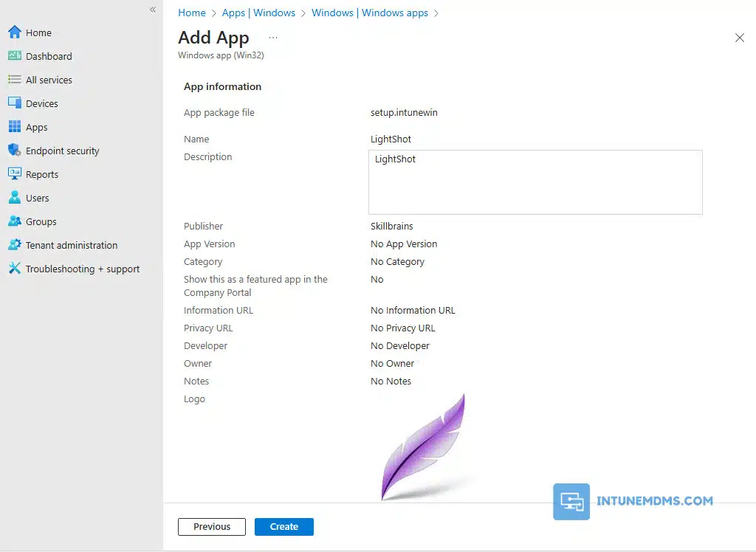The width and height of the screenshot is (756, 552).
Task: Open Devices via its monitor icon
Action: [x=14, y=103]
